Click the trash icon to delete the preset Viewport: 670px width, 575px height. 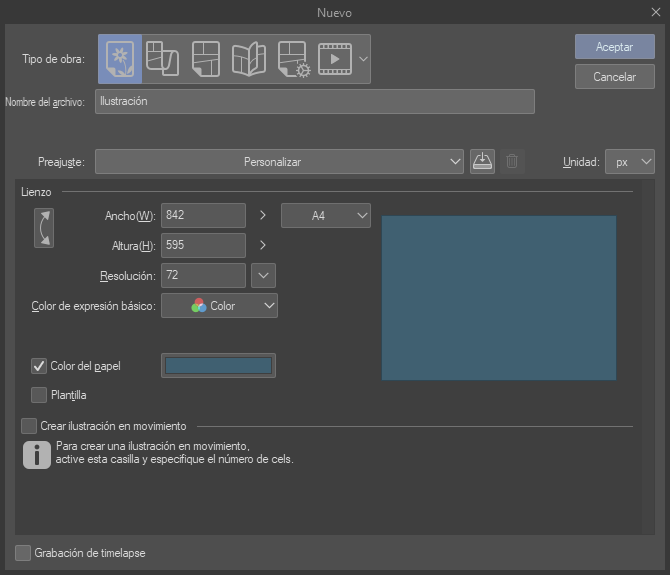[512, 161]
